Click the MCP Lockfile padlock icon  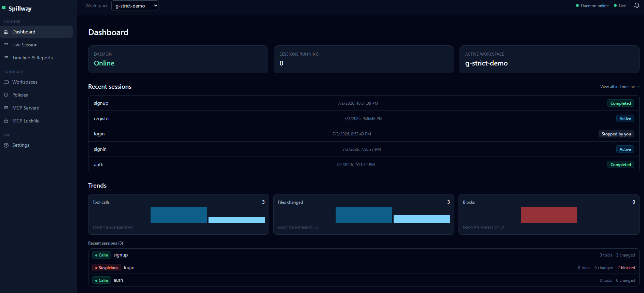[6, 121]
